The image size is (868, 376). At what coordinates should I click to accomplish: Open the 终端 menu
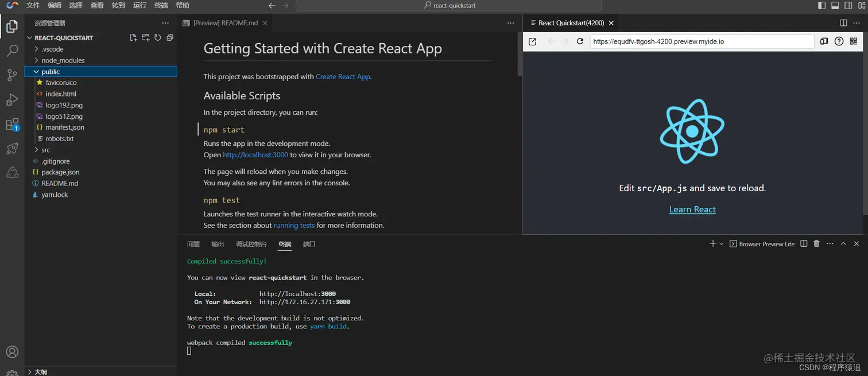[161, 5]
